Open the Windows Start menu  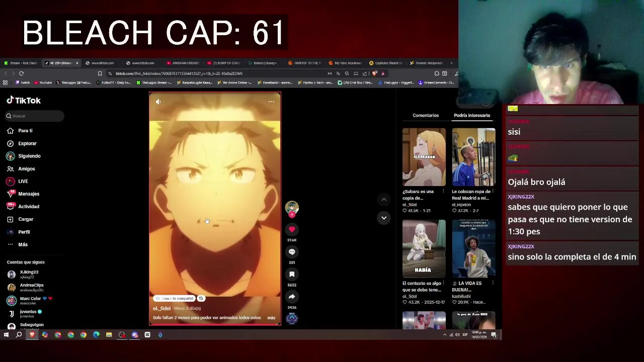click(6, 335)
